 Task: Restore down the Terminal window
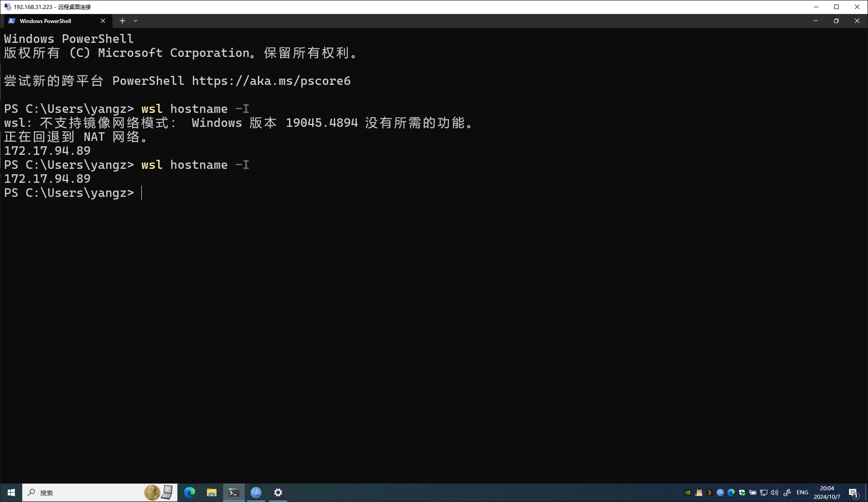point(836,21)
